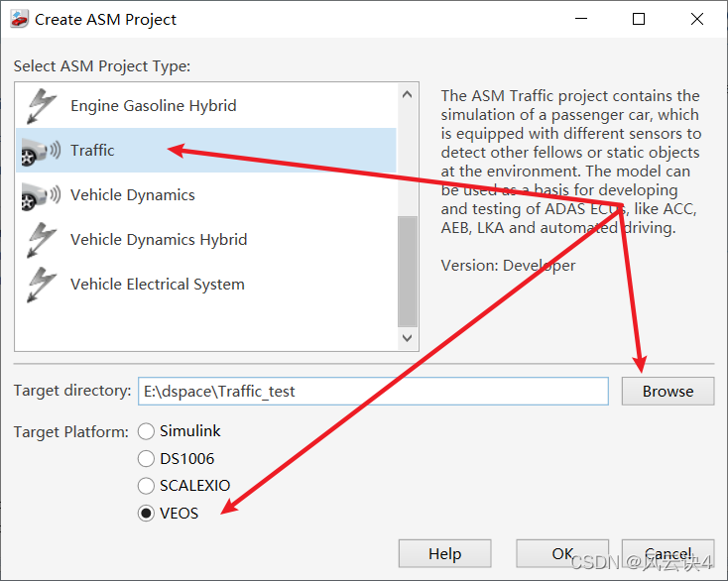Click the project list scroll down arrow
Image resolution: width=728 pixels, height=581 pixels.
point(408,338)
